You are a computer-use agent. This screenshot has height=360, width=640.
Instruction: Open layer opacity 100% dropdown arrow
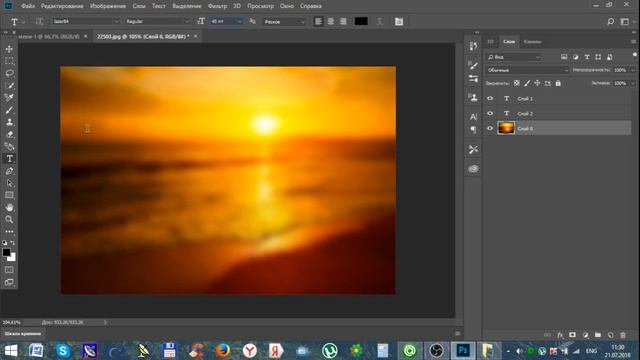point(633,70)
